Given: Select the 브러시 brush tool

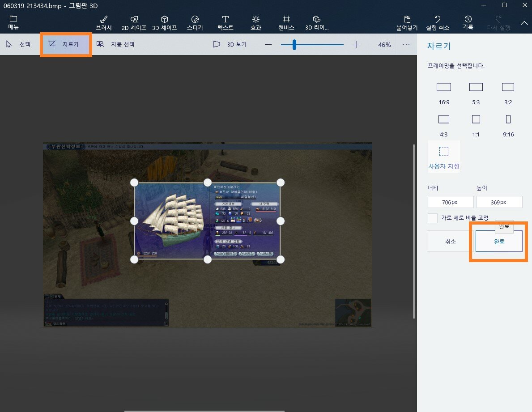Looking at the screenshot, I should tap(104, 23).
